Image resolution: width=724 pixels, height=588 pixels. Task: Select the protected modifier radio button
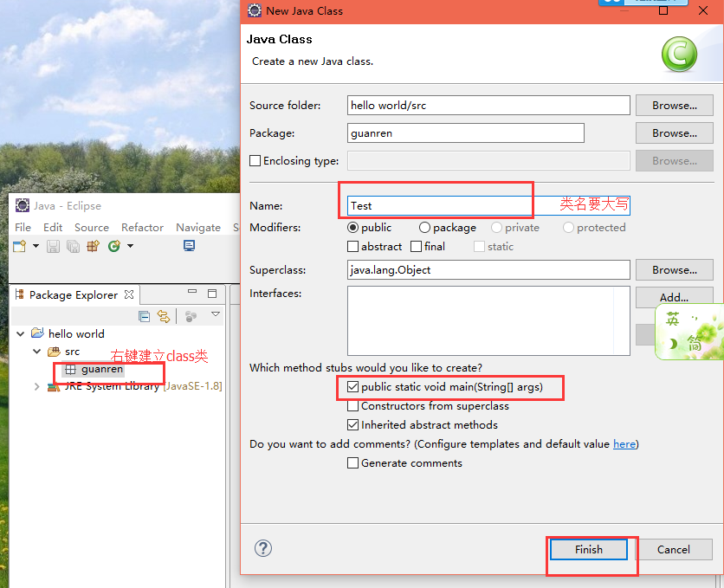click(x=568, y=228)
